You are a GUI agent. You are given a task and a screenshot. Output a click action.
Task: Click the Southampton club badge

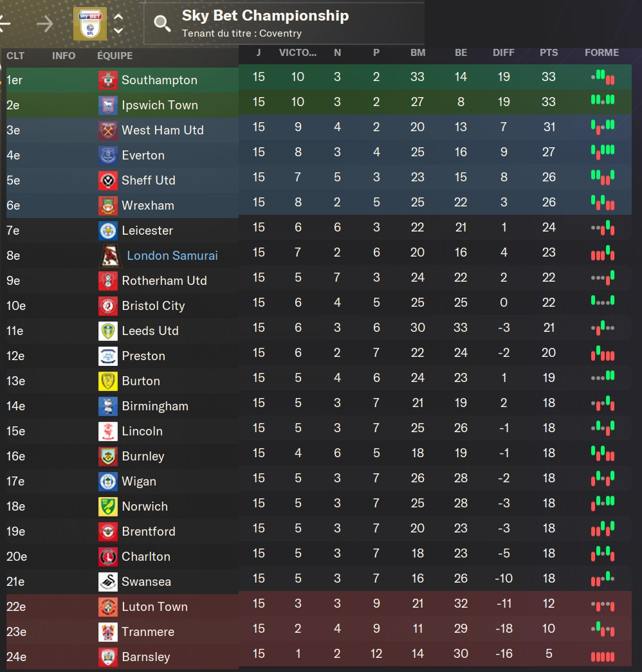coord(107,80)
